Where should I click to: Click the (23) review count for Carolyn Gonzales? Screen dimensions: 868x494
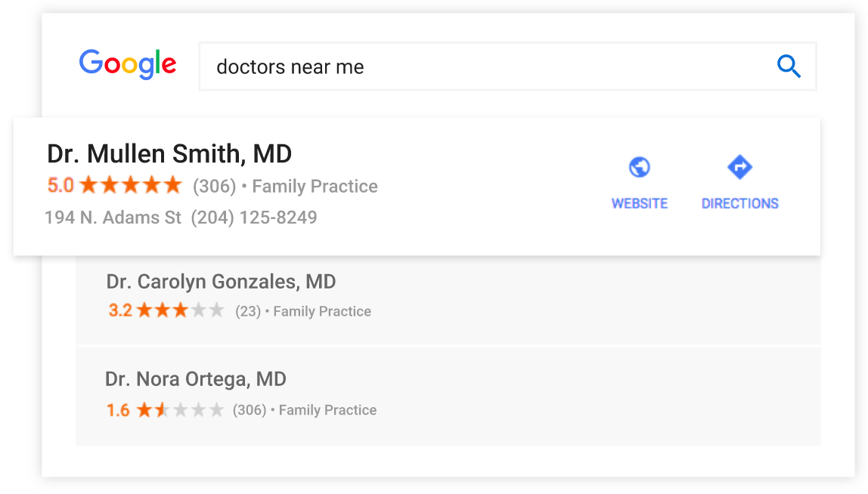[248, 311]
